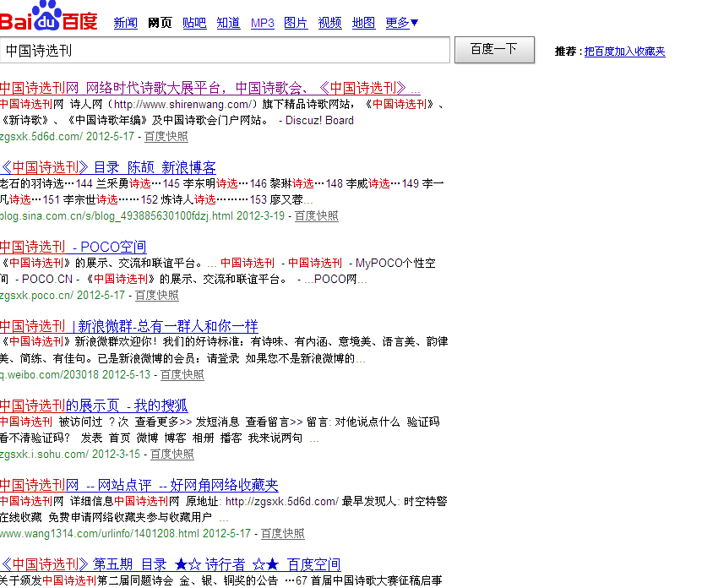Image resolution: width=702 pixels, height=588 pixels.
Task: Open the 新闻 search tab
Action: click(125, 23)
